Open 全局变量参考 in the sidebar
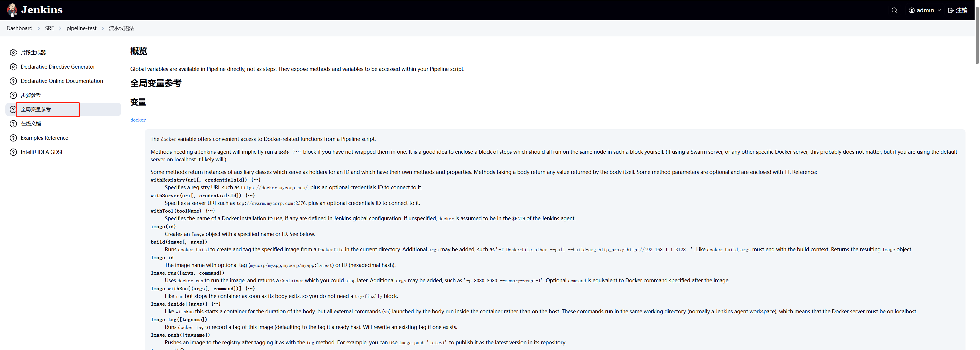Screen dimensions: 980x350 click(36, 110)
